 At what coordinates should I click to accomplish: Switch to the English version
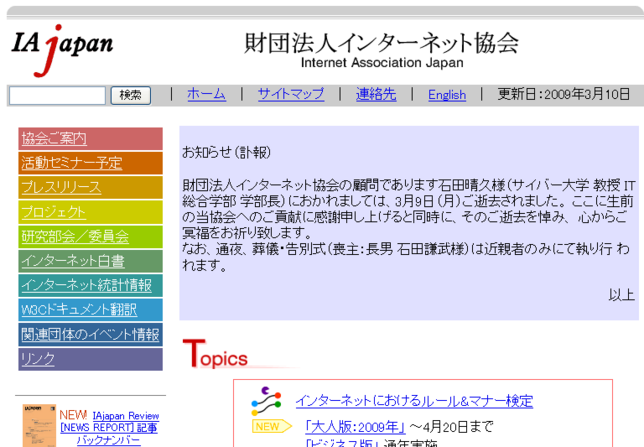(447, 95)
